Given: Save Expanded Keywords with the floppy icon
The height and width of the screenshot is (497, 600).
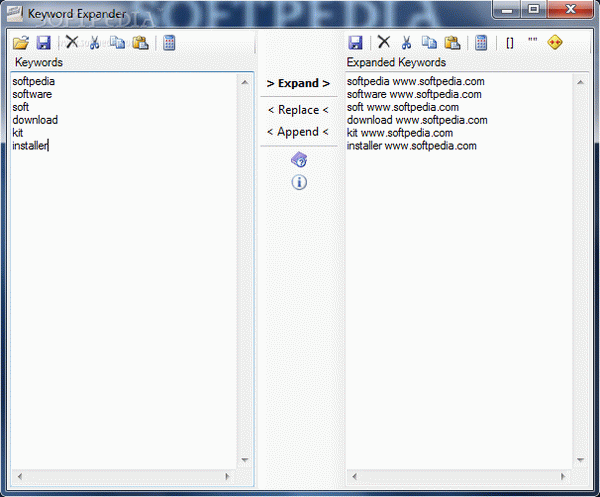Looking at the screenshot, I should point(355,42).
